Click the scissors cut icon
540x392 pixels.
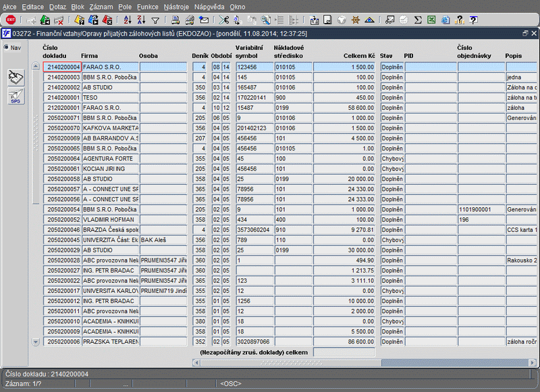click(224, 20)
